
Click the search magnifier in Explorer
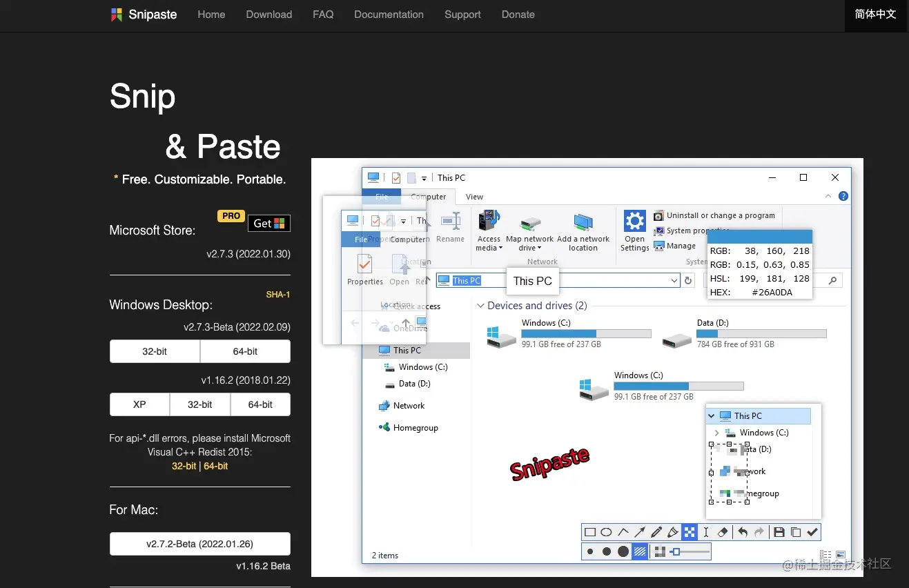pos(833,280)
